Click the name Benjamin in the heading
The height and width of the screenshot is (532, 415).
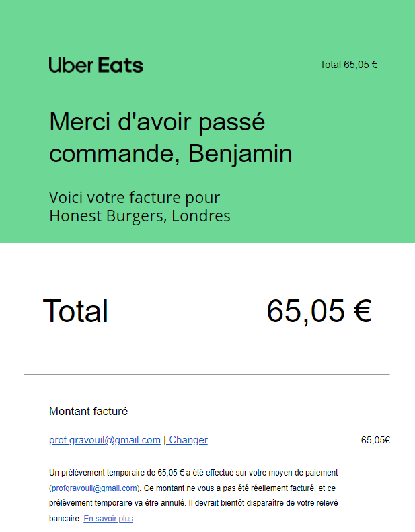(240, 153)
